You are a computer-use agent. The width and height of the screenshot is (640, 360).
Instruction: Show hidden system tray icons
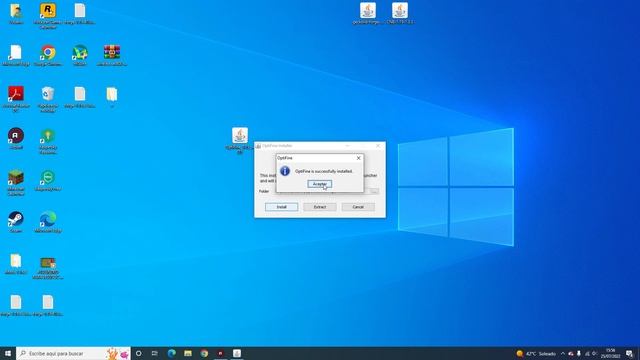pyautogui.click(x=563, y=353)
